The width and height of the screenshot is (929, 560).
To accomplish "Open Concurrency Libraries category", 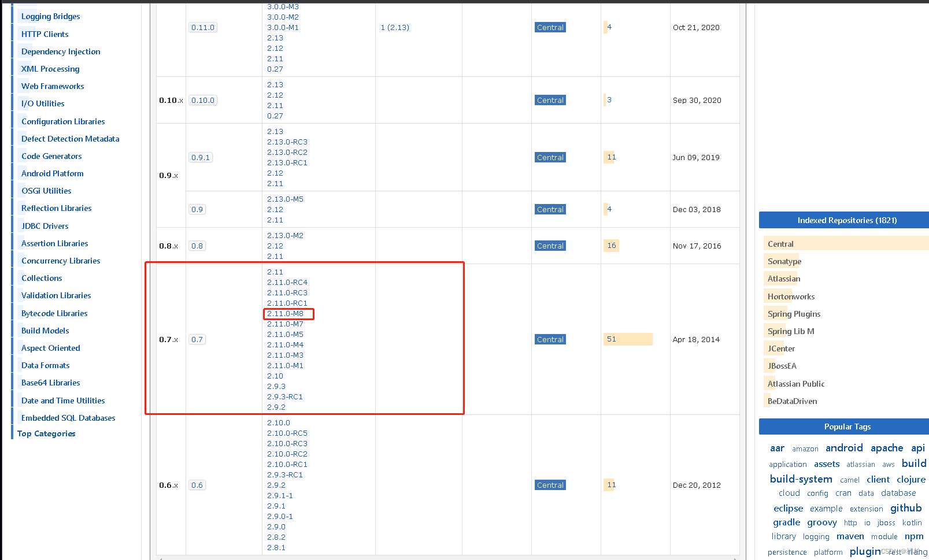I will click(x=61, y=261).
